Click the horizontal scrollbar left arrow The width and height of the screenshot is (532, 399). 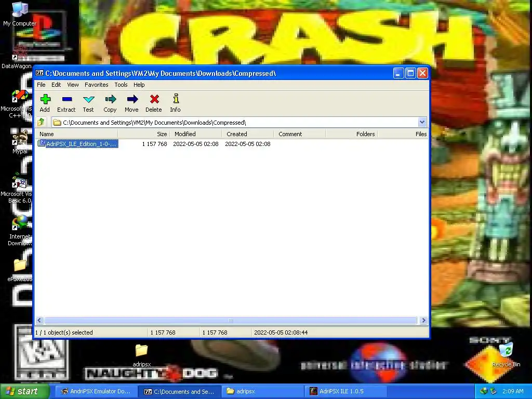[x=39, y=320]
